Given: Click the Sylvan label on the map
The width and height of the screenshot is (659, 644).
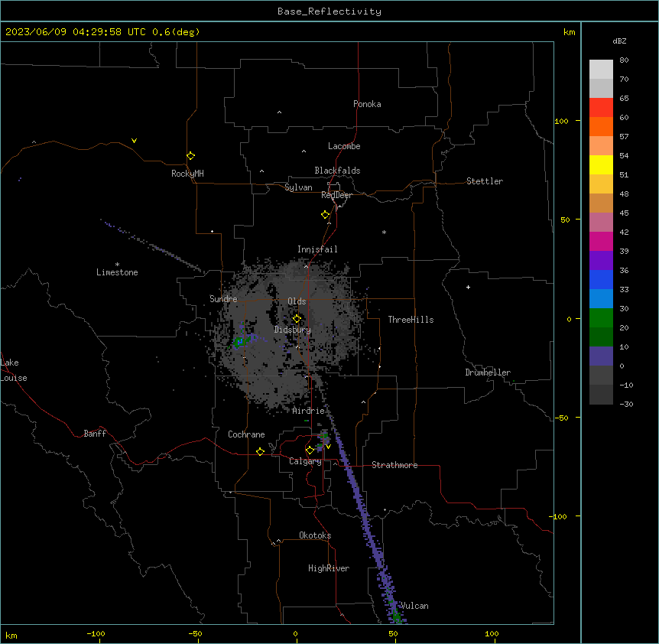Looking at the screenshot, I should 298,187.
